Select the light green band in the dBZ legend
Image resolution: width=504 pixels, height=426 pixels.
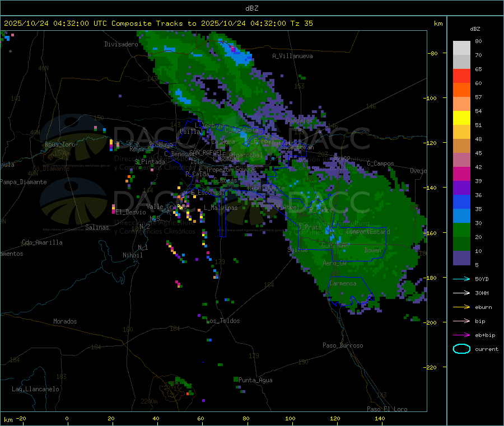(x=461, y=230)
